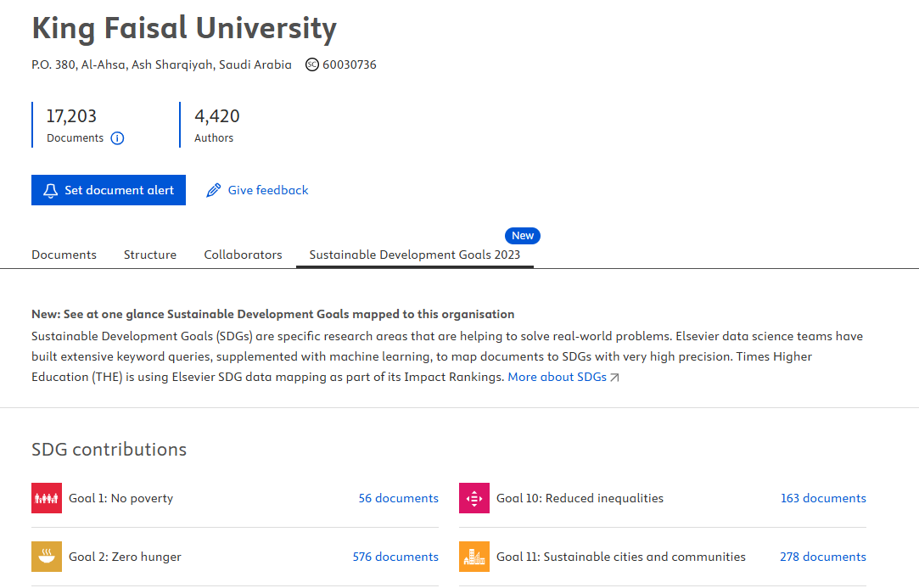Viewport: 919px width, 588px height.
Task: Open Sustainable Development Goals 2023 tab
Action: [x=414, y=255]
